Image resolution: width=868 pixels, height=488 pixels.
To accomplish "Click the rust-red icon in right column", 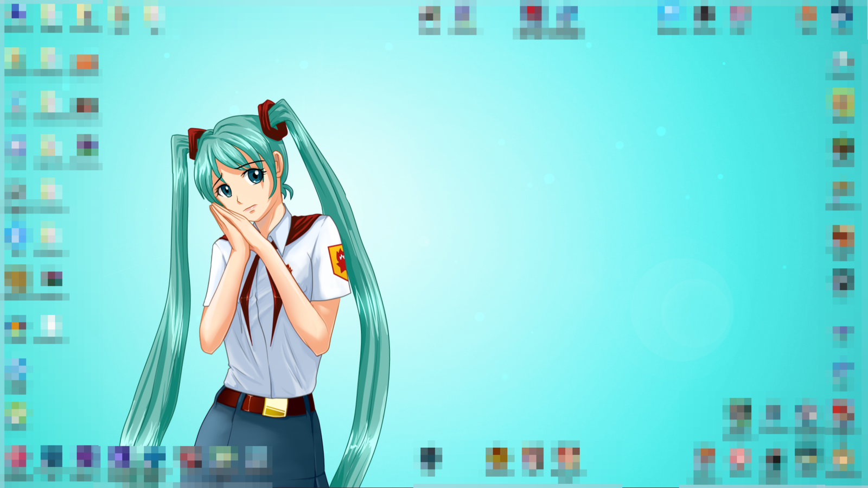I will (843, 236).
